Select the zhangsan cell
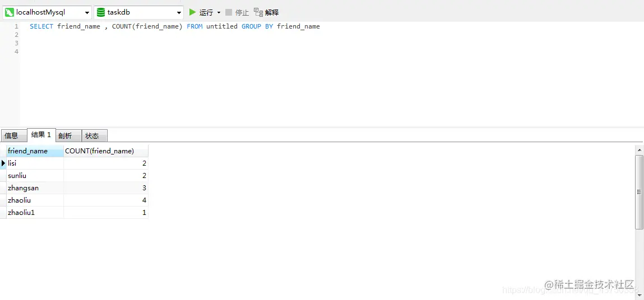 pyautogui.click(x=35, y=188)
